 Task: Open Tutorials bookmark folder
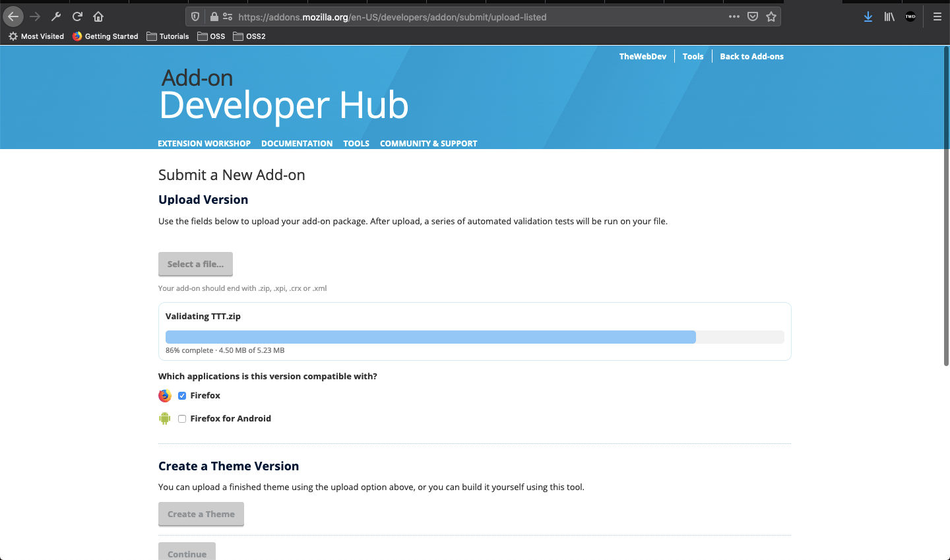[168, 36]
